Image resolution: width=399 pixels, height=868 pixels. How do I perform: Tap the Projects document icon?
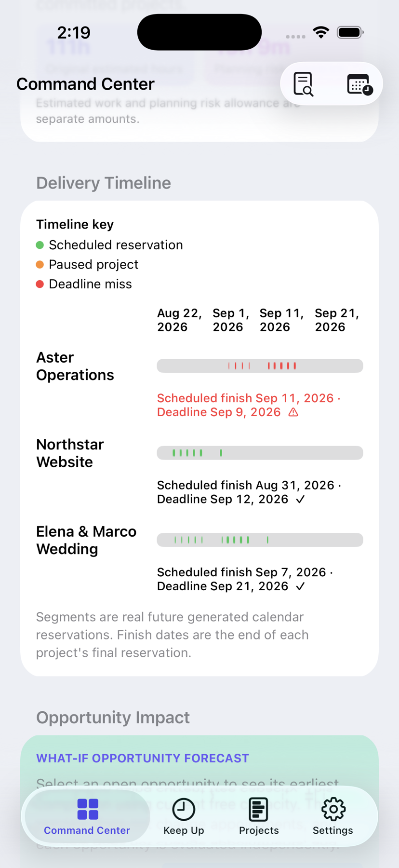(x=258, y=809)
